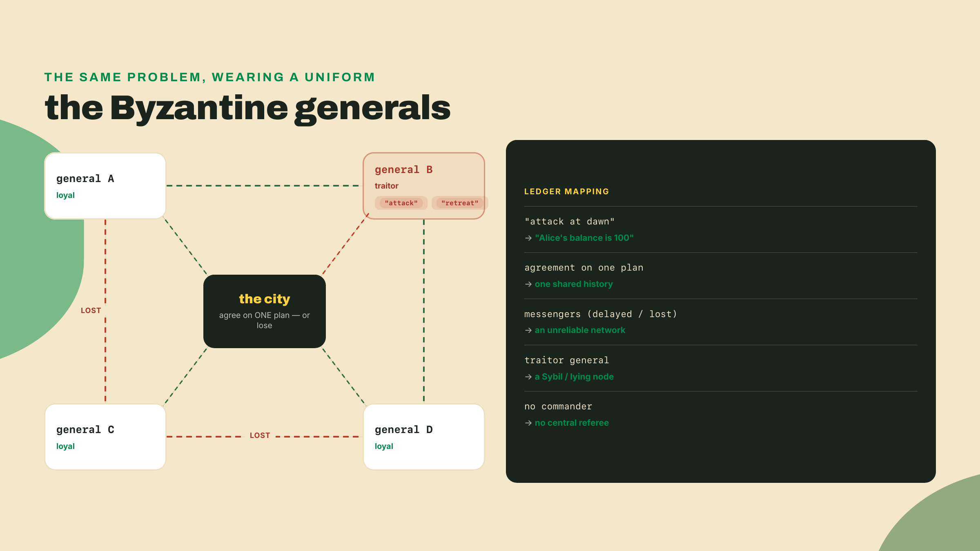Image resolution: width=980 pixels, height=551 pixels.
Task: Click arrow icon before 'a Sybil / lying node'
Action: (x=528, y=377)
